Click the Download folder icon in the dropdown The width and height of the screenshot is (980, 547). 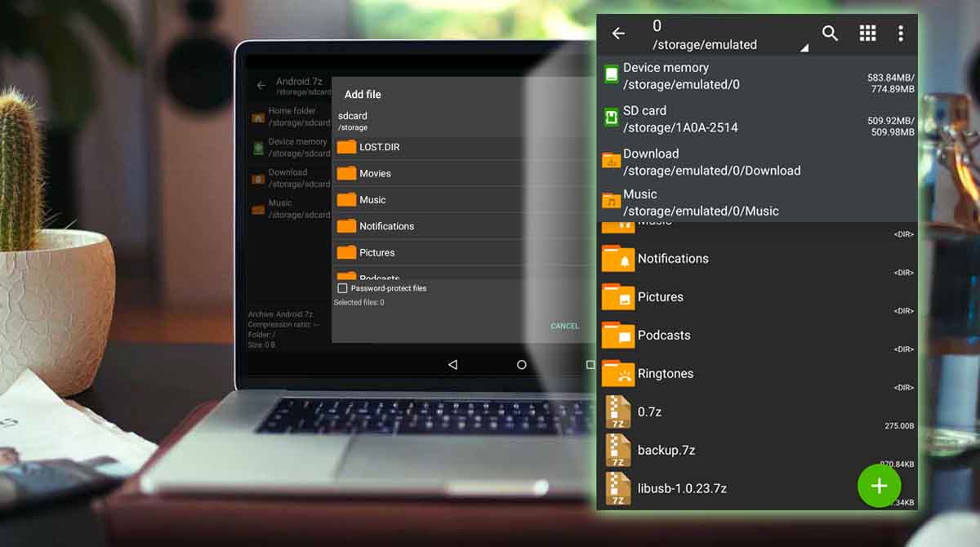(611, 161)
